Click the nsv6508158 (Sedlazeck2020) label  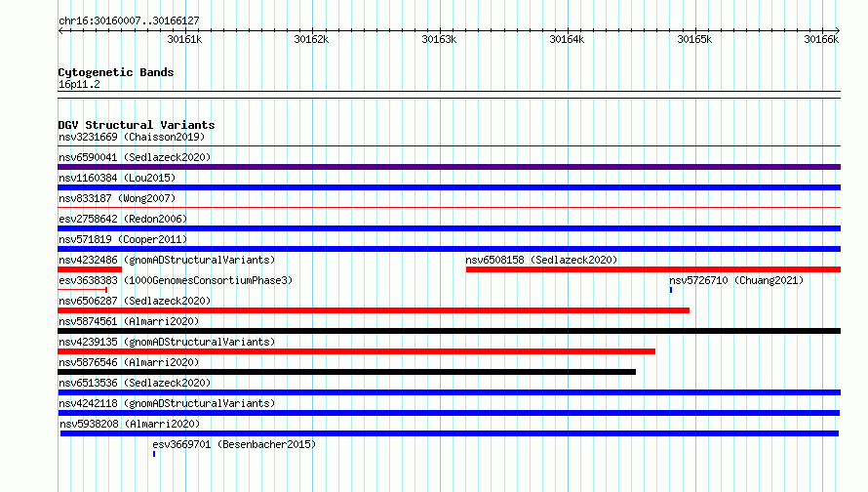pos(541,260)
